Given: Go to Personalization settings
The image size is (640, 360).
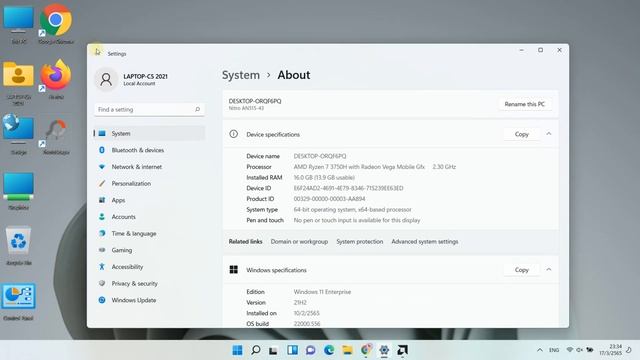Looking at the screenshot, I should point(149,184).
